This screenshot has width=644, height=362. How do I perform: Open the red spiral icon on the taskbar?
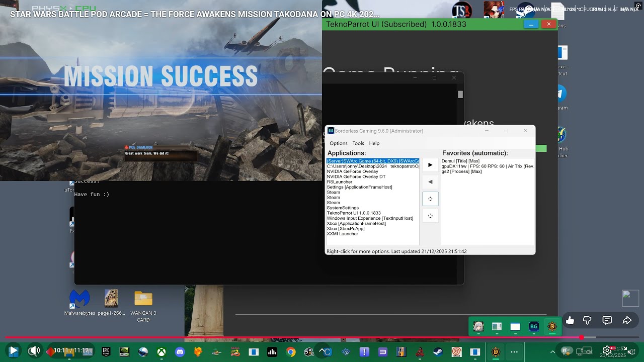(457, 352)
